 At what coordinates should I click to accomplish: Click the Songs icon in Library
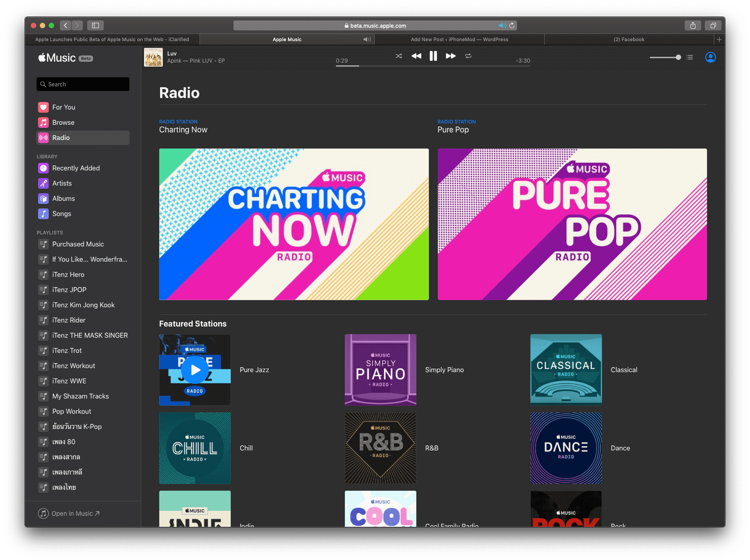[x=43, y=213]
